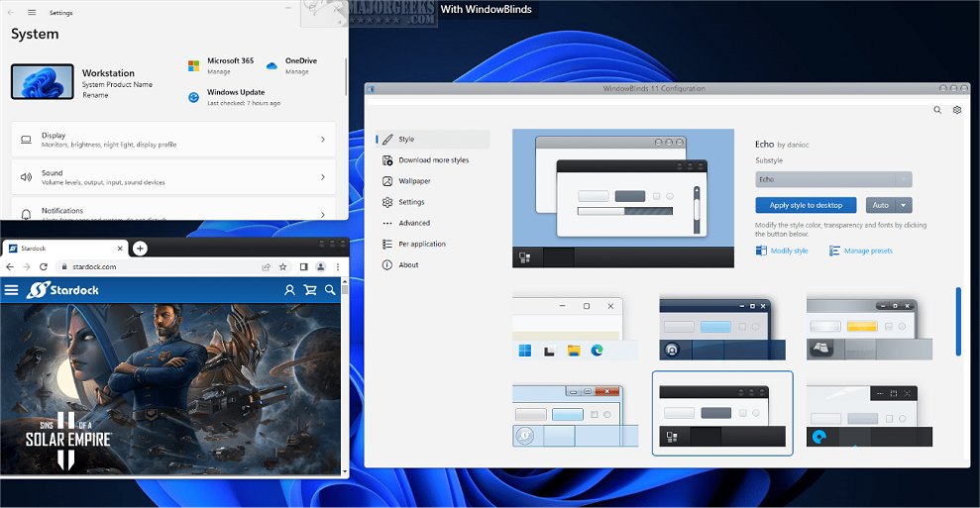The image size is (980, 508).
Task: Open Windows Update in Settings
Action: (235, 97)
